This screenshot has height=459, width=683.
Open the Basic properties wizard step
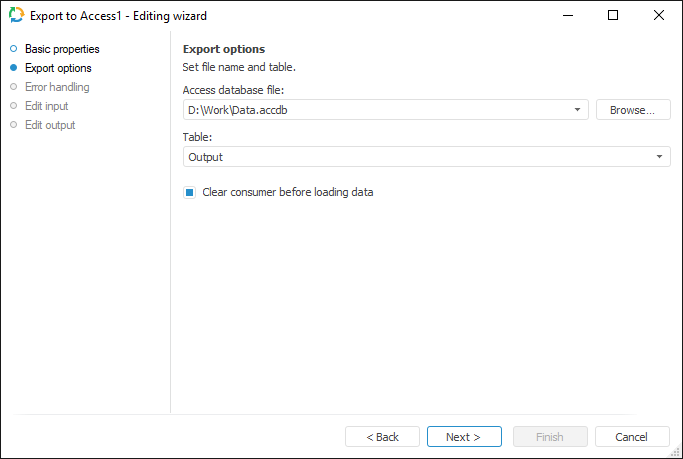click(62, 49)
